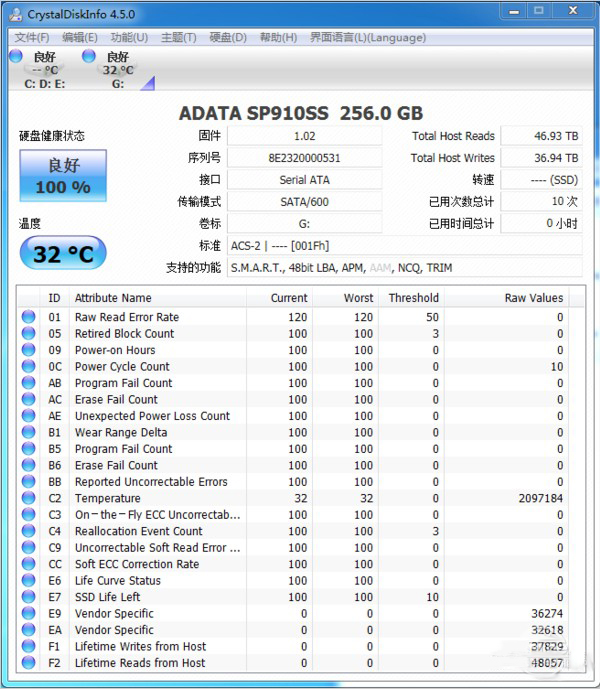Image resolution: width=600 pixels, height=689 pixels.
Task: Click Total Host Writes value 36.94 TB
Action: click(x=542, y=158)
